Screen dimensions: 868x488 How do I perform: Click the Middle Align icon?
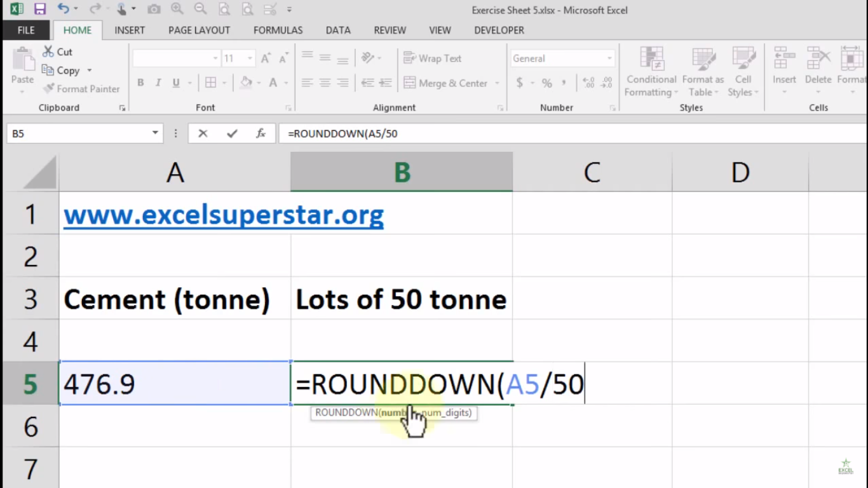(325, 58)
